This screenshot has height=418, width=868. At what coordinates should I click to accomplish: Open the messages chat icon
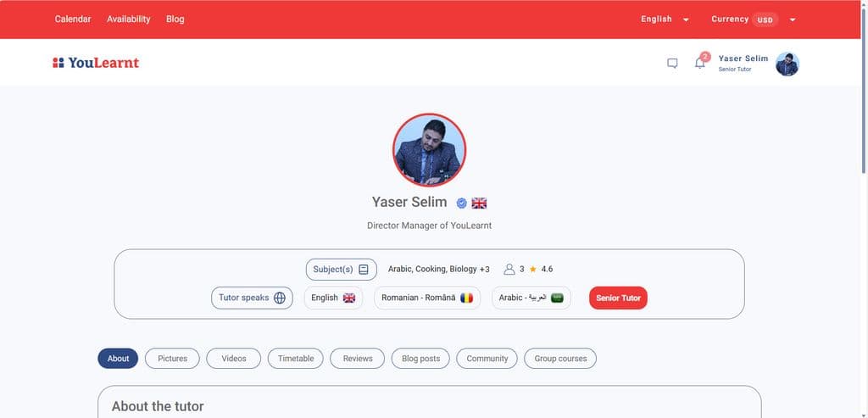[672, 63]
